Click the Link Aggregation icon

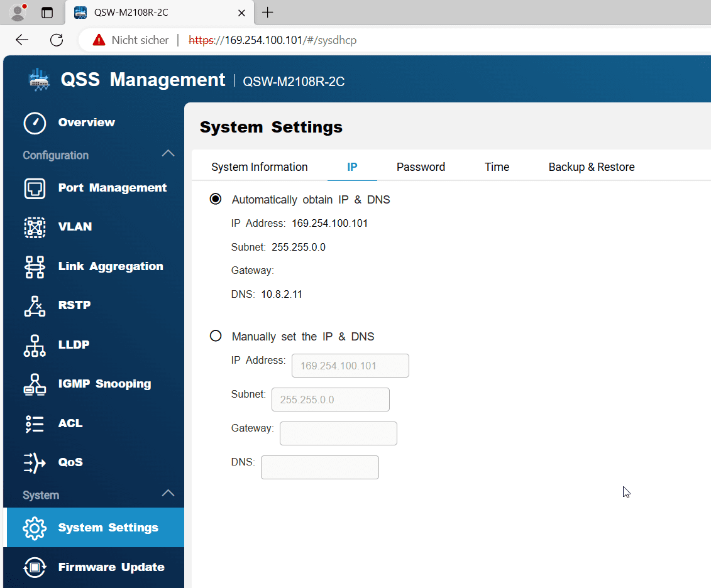click(35, 267)
